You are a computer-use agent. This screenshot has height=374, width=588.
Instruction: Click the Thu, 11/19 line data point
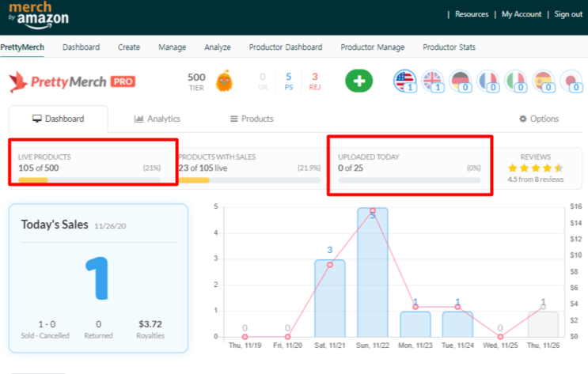(x=245, y=337)
